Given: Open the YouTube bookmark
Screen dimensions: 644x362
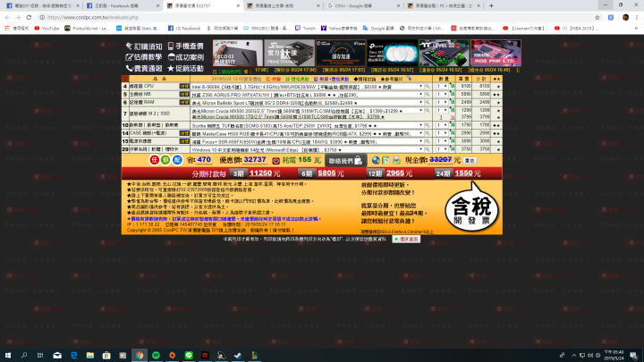Looking at the screenshot, I should point(47,29).
